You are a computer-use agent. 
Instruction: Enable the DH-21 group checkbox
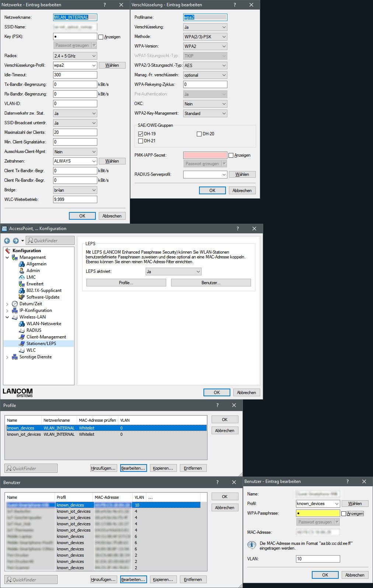140,141
